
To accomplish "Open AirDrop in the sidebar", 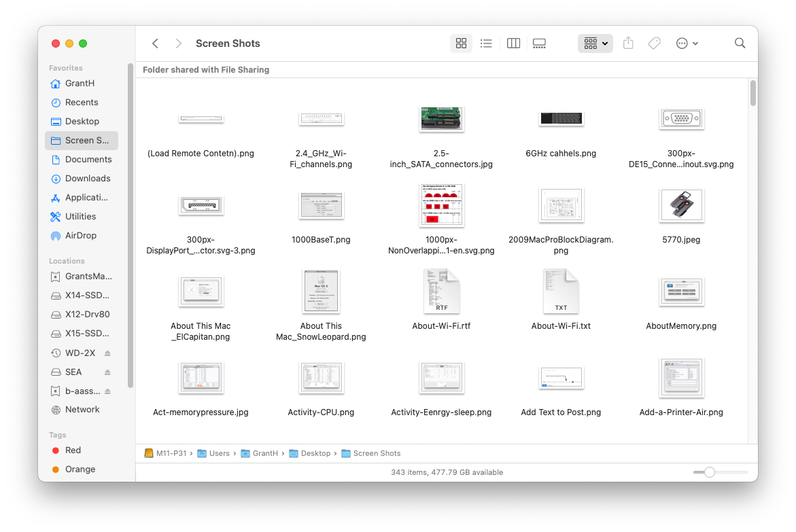I will [81, 236].
